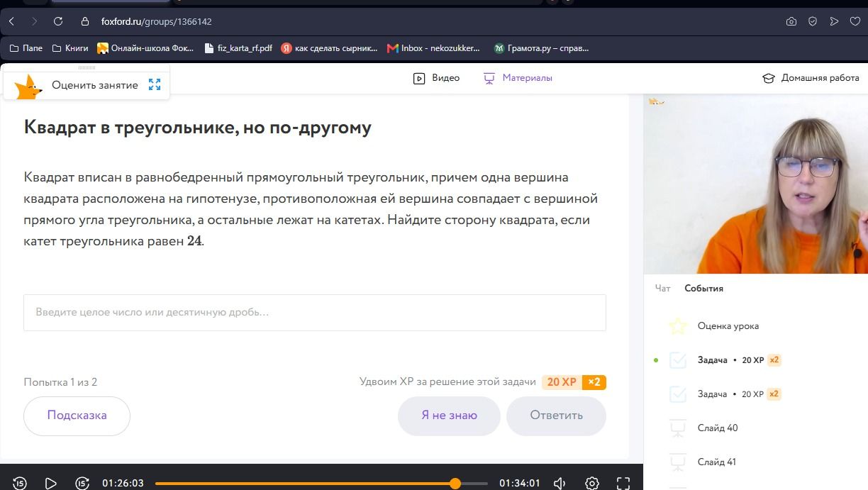Open Онлайн-школа Фок... bookmark

tap(145, 48)
